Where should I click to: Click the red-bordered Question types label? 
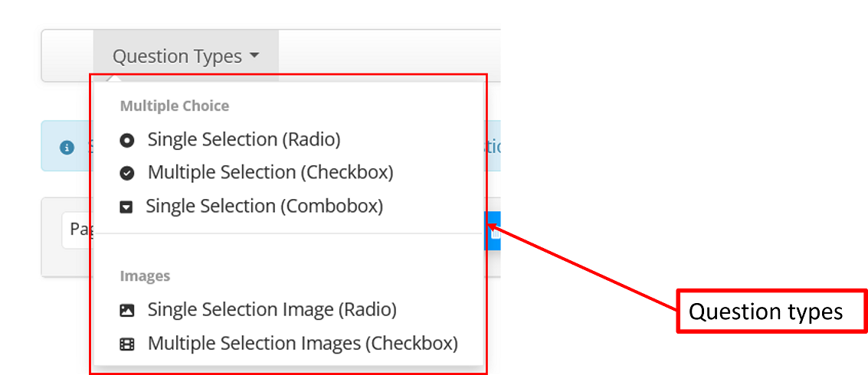771,311
